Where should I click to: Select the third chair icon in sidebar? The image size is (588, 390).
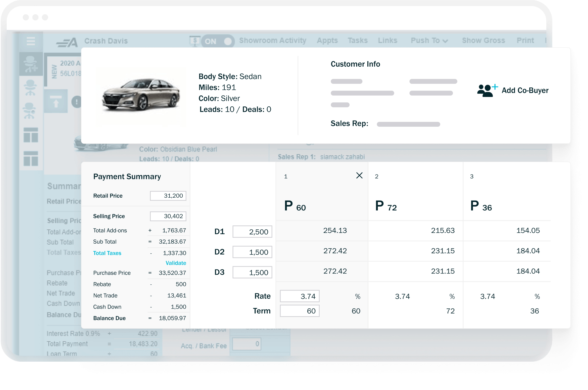[x=29, y=111]
